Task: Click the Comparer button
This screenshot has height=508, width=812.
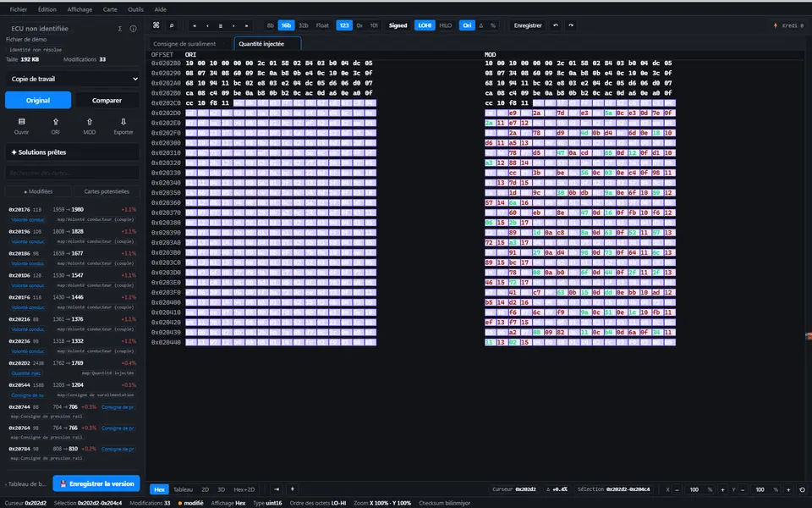Action: point(107,100)
